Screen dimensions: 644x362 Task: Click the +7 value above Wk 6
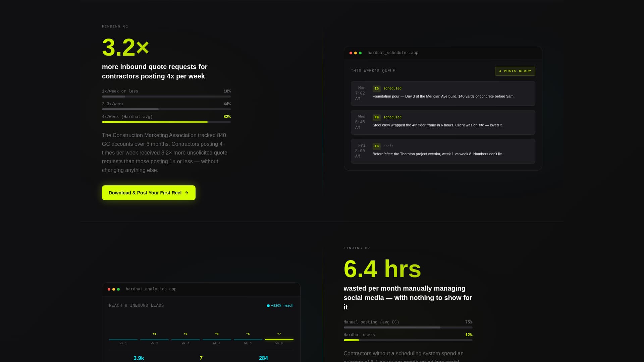click(279, 334)
